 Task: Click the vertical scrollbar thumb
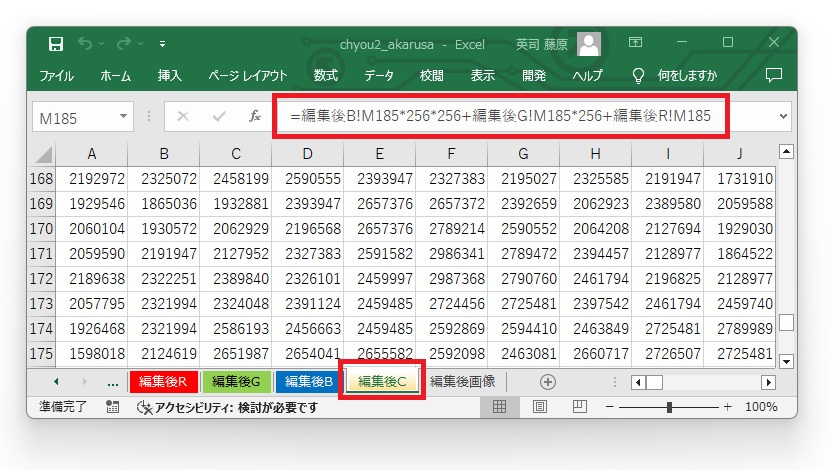[x=786, y=322]
